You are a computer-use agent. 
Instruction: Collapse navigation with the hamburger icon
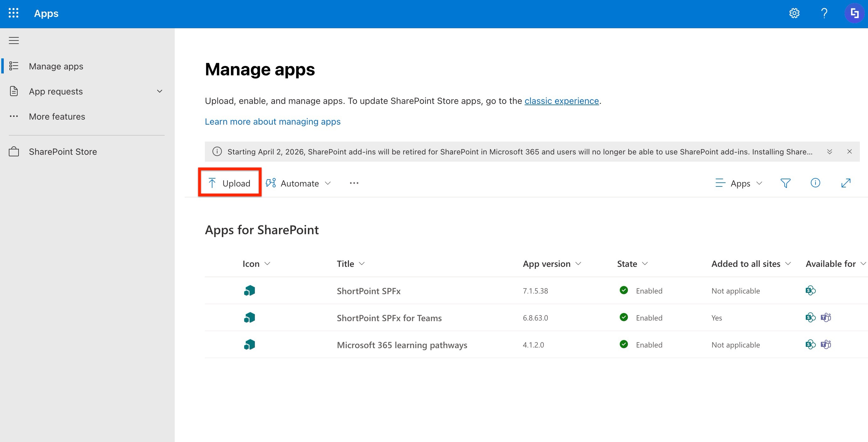14,41
